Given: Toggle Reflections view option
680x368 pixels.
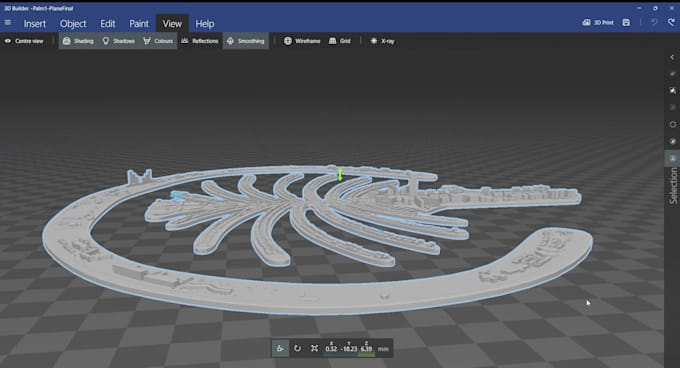Looking at the screenshot, I should [200, 41].
